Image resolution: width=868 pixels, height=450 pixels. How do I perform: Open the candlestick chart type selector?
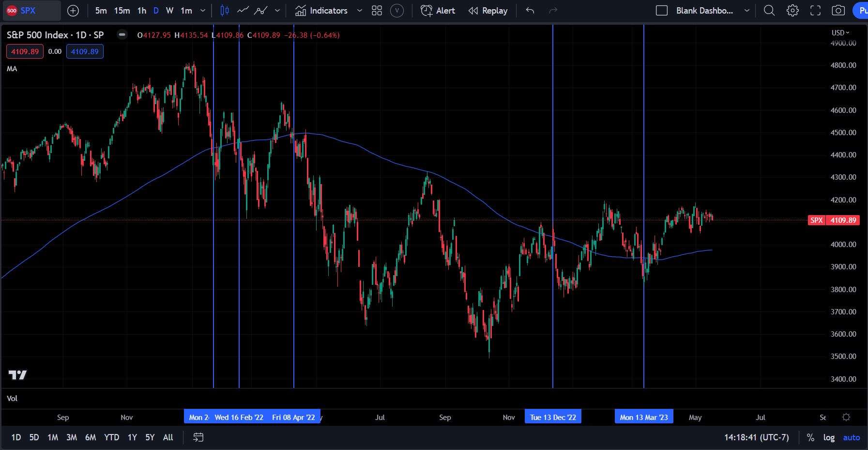click(x=225, y=11)
